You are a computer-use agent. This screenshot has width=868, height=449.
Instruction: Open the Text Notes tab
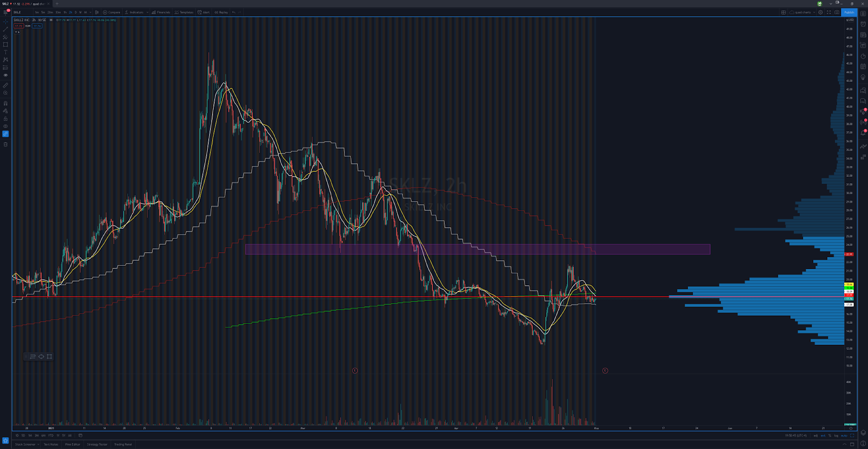point(51,444)
